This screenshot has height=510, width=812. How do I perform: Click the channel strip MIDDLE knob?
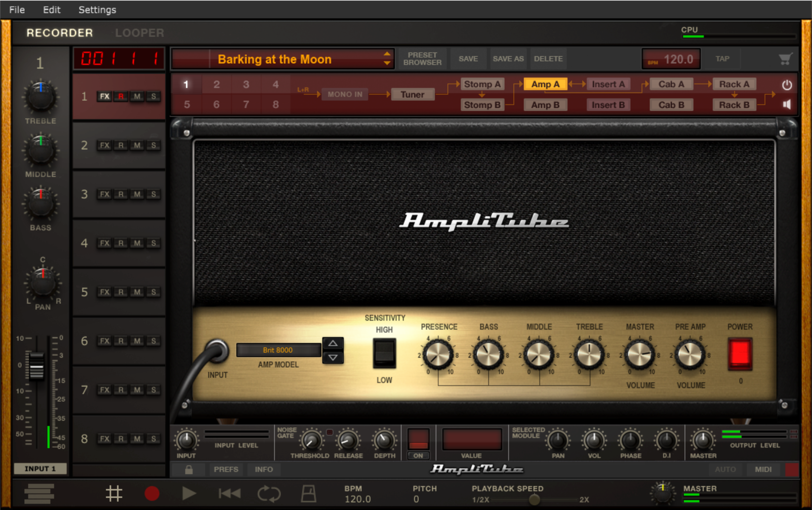click(41, 150)
